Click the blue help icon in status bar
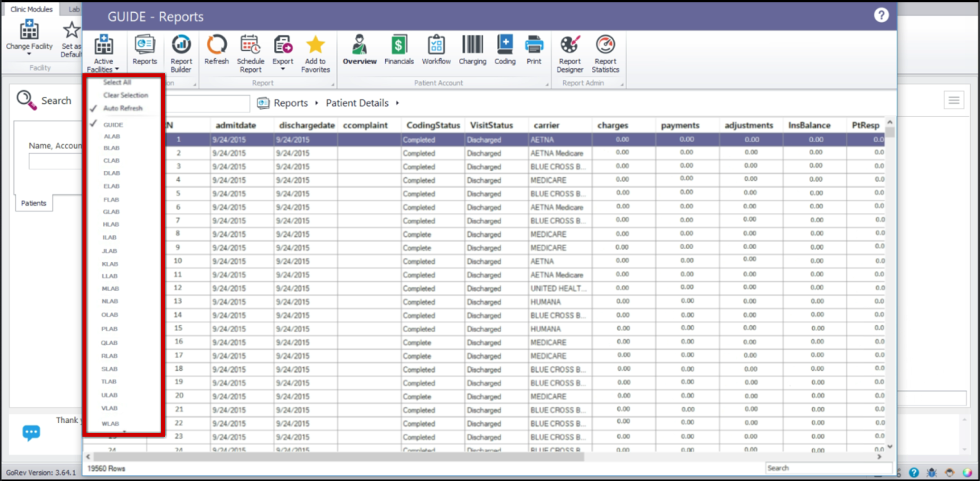The width and height of the screenshot is (980, 481). tap(914, 473)
